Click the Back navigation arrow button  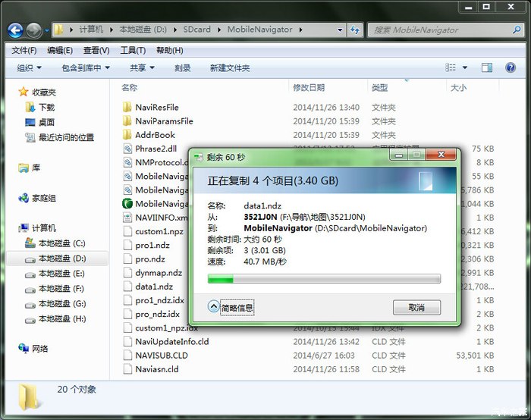pos(15,30)
